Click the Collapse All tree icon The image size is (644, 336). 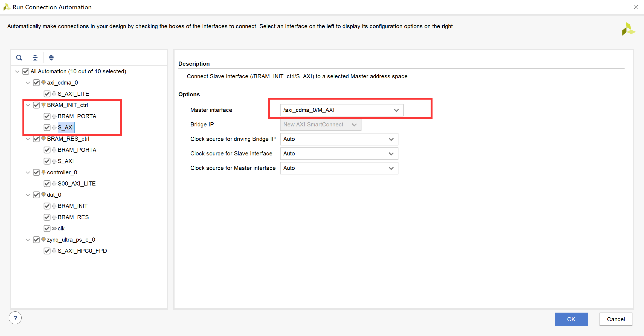pyautogui.click(x=35, y=58)
